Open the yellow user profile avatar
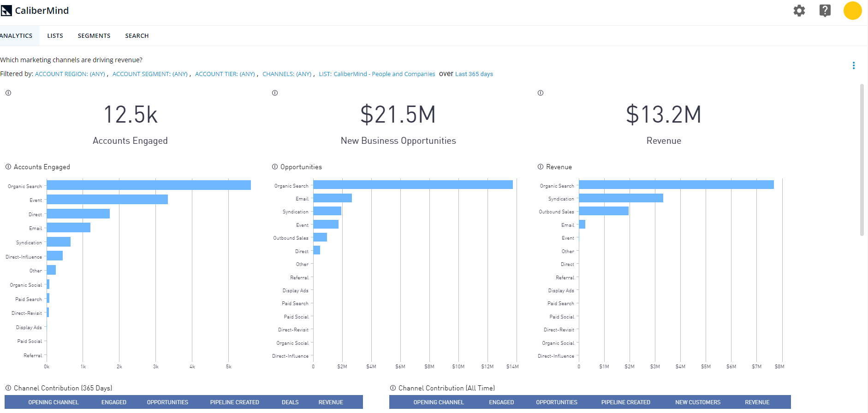 (853, 11)
